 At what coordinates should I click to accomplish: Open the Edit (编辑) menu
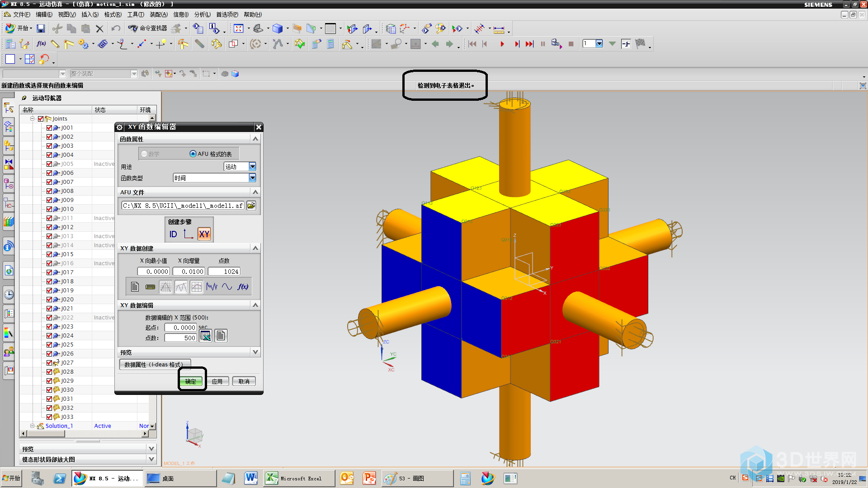point(44,14)
